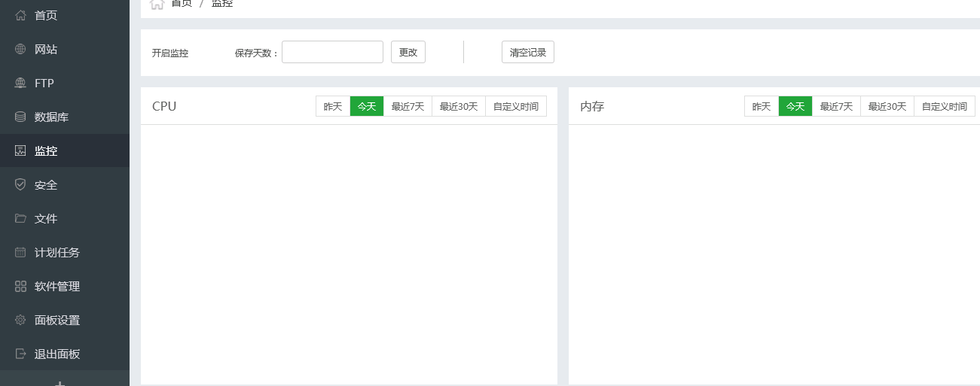Image resolution: width=980 pixels, height=386 pixels.
Task: Click the shield icon beside 安全
Action: [x=20, y=184]
